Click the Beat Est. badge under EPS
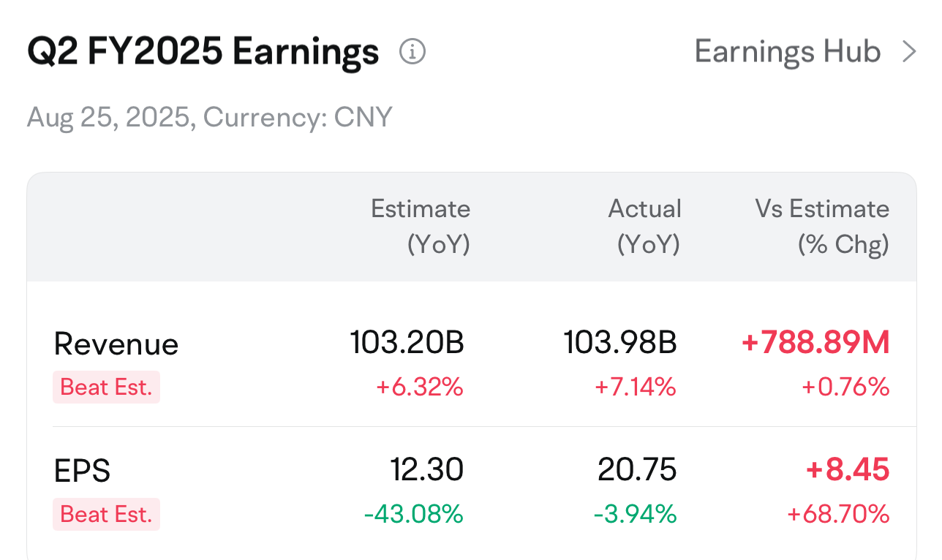 [106, 514]
